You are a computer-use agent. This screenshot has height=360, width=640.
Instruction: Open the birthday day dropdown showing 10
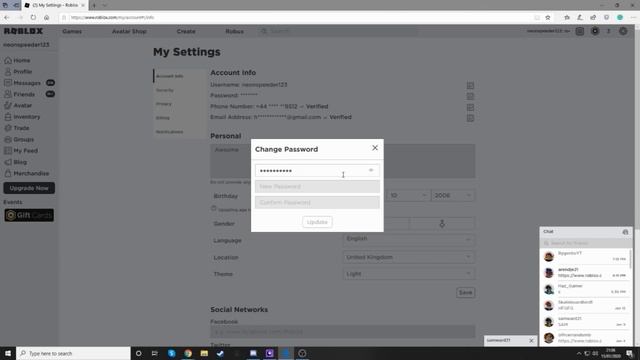tap(408, 196)
